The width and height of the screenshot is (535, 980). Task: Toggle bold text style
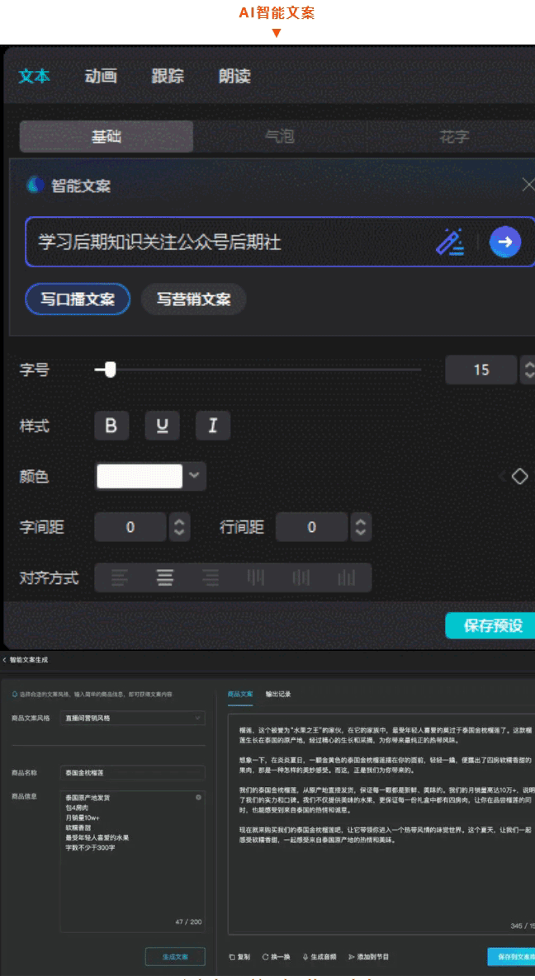(x=111, y=426)
